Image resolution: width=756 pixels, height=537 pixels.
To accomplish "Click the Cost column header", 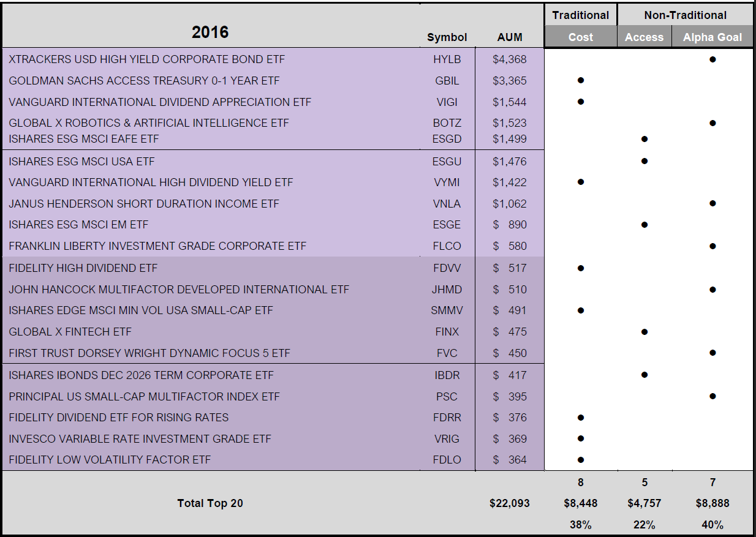I will point(580,37).
